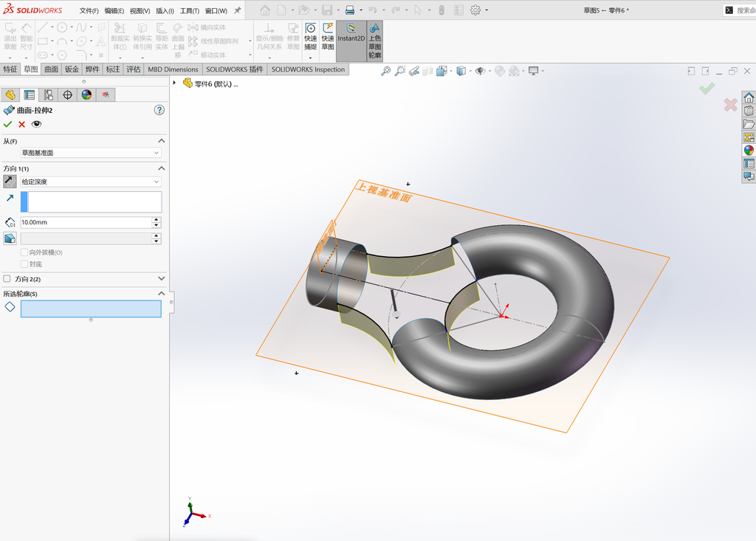
Task: Collapse the 从(F) section
Action: click(162, 141)
